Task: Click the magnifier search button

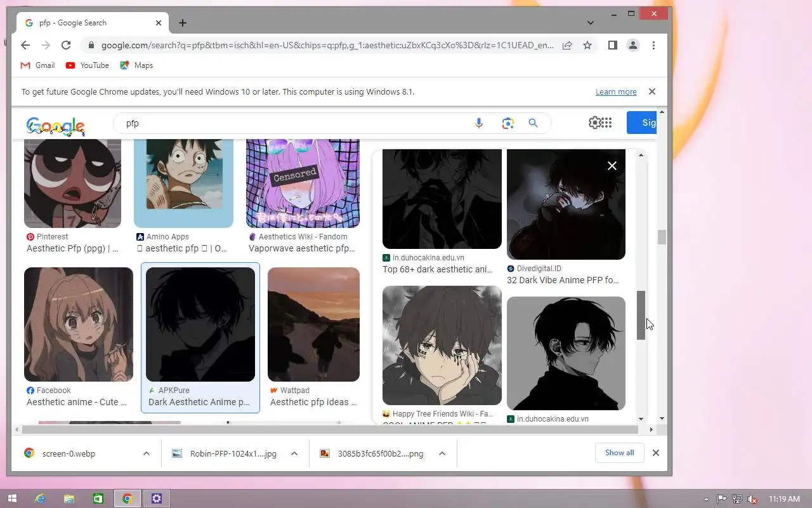Action: point(533,123)
